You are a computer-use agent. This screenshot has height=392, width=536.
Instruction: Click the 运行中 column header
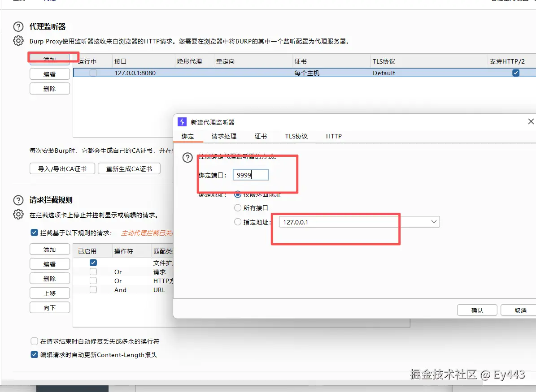[93, 61]
